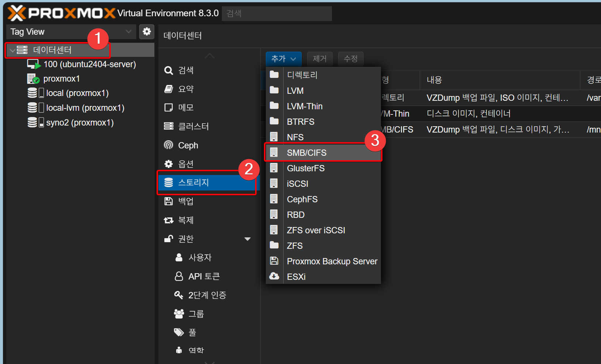
Task: Click the floppy icon beside Proxmox Backup Server
Action: (274, 261)
